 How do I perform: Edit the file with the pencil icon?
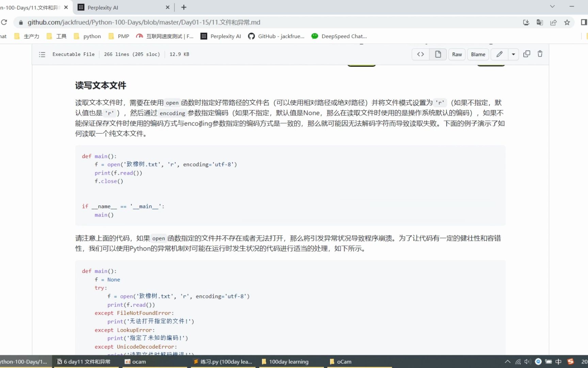(499, 54)
